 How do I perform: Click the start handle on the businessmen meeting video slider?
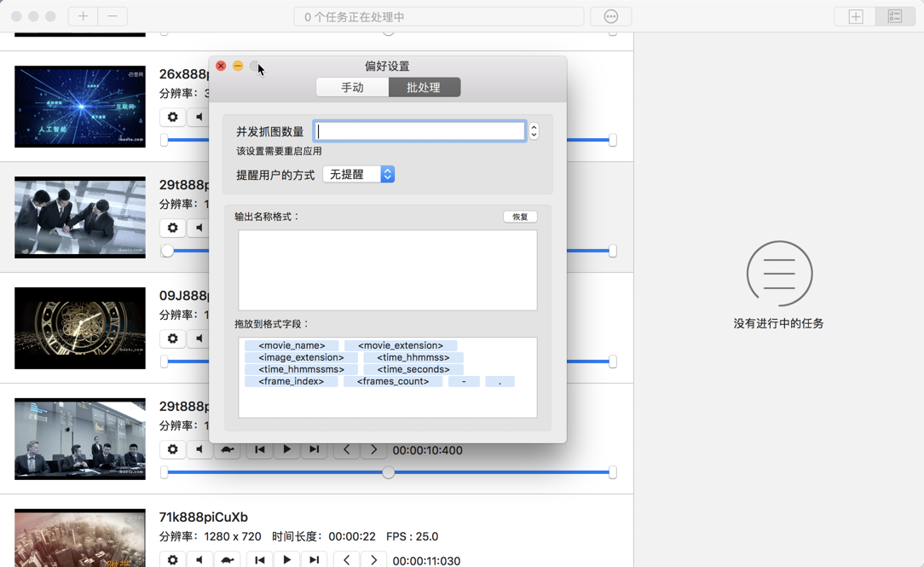coord(167,251)
